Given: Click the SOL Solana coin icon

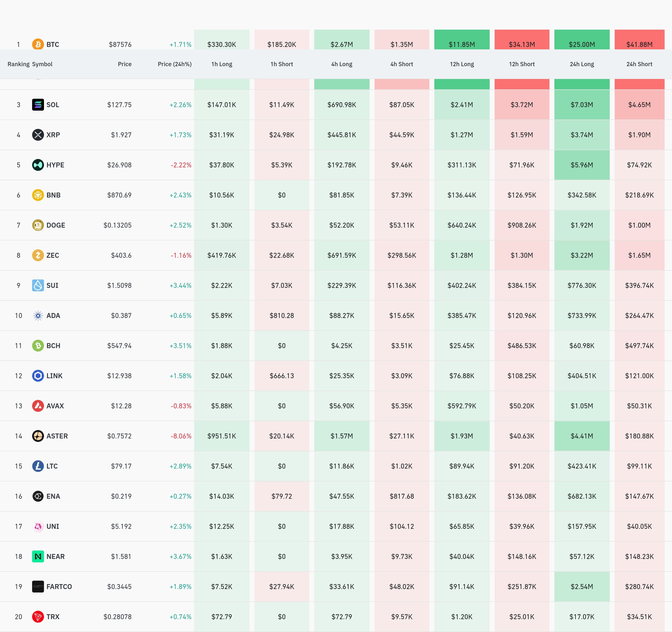Looking at the screenshot, I should 38,105.
